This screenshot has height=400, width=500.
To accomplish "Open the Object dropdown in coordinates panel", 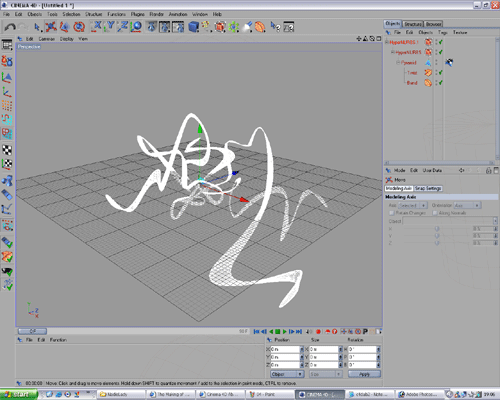I will click(287, 374).
